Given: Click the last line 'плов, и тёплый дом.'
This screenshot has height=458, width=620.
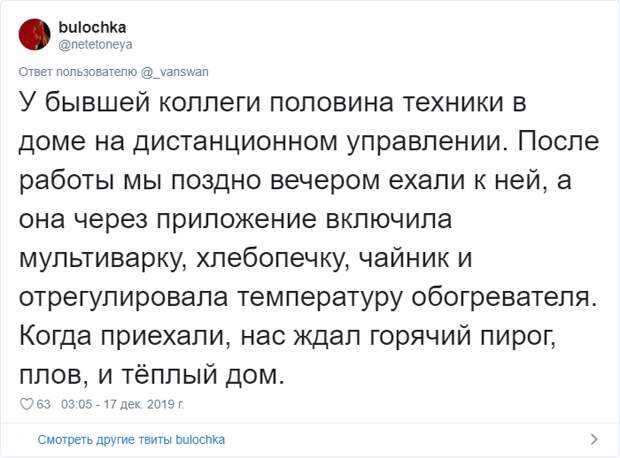Looking at the screenshot, I should tap(152, 375).
